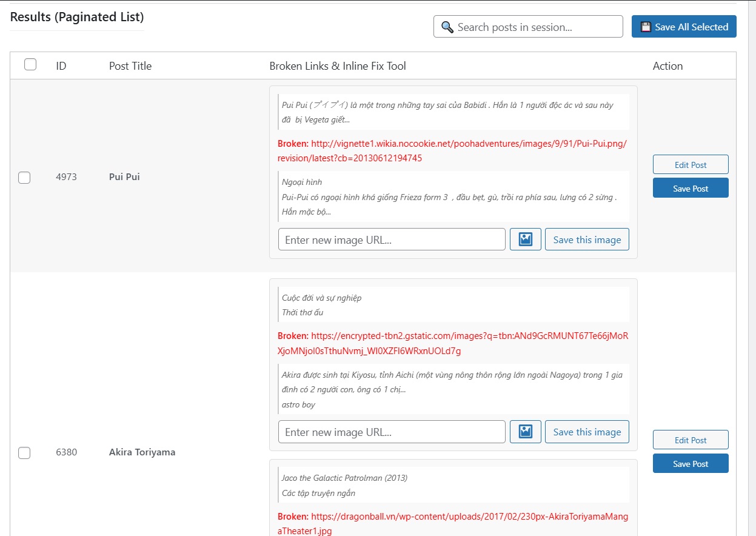Image resolution: width=756 pixels, height=536 pixels.
Task: Open Edit Post for Pui Pui
Action: point(691,165)
